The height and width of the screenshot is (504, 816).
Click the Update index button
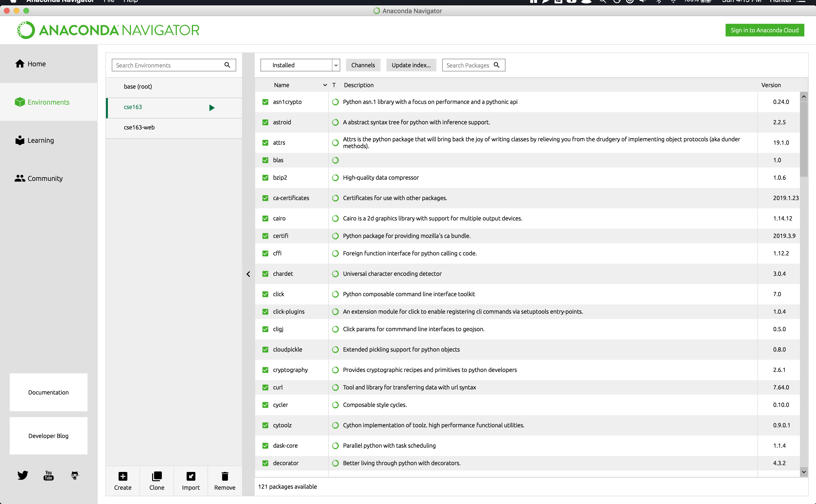411,65
